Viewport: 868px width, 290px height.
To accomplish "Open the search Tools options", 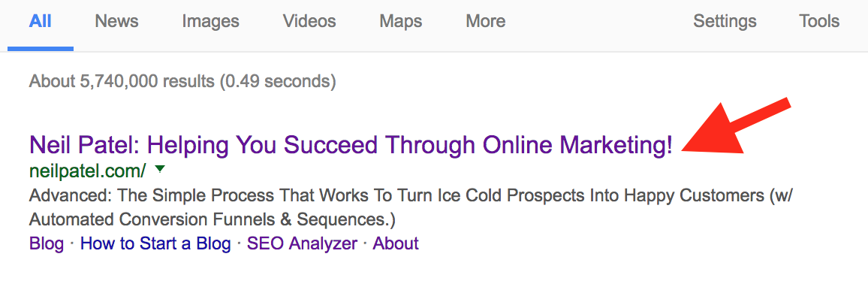I will (819, 22).
